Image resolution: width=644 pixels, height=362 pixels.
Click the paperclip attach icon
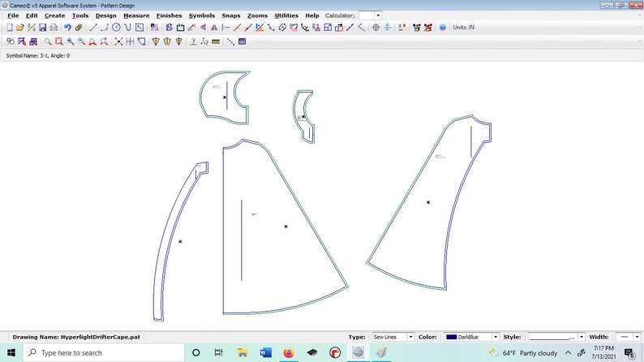click(79, 28)
